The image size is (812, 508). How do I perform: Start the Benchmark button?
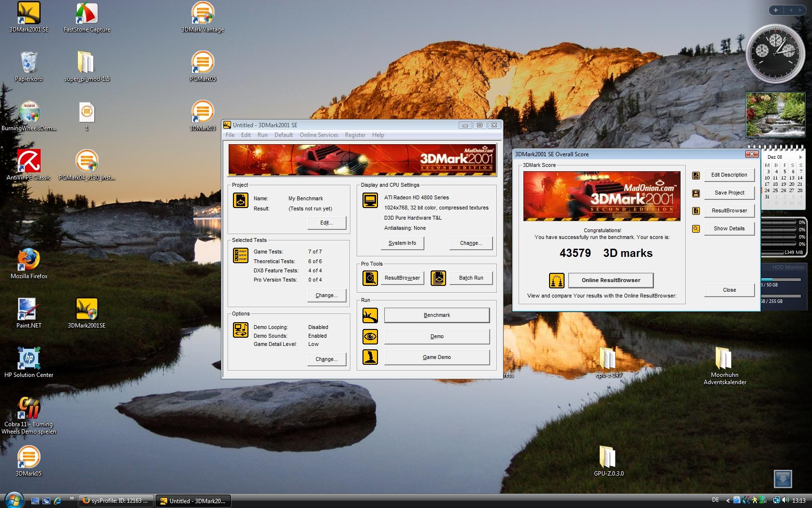437,315
